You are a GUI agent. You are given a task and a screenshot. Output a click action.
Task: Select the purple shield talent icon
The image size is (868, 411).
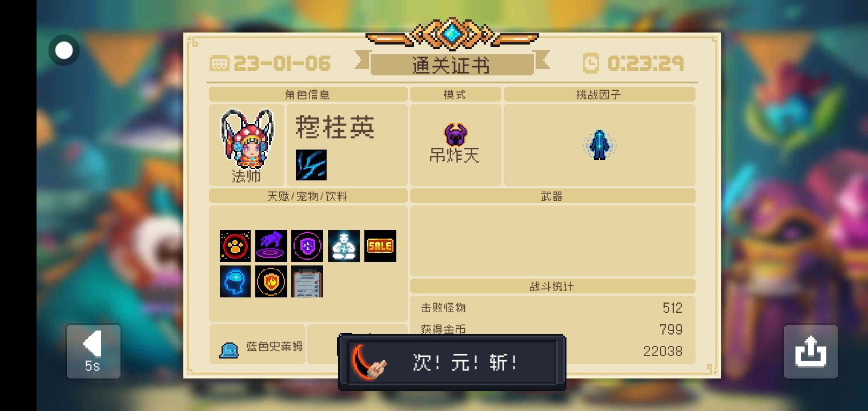pos(307,246)
